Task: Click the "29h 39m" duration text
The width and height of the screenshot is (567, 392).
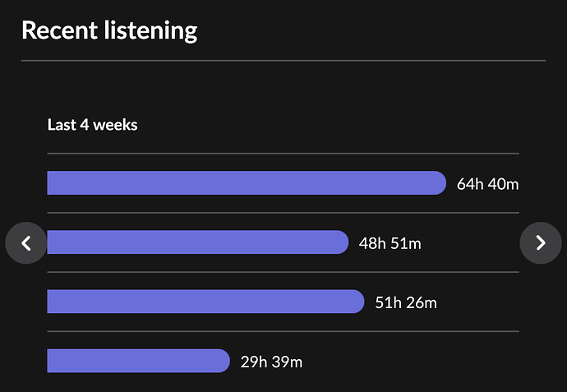Action: [x=271, y=362]
